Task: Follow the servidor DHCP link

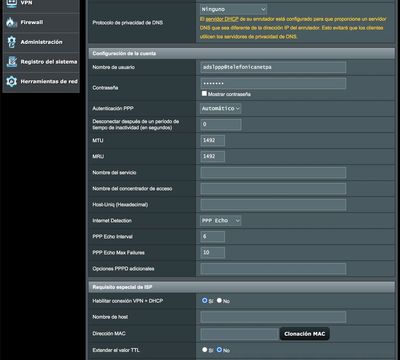Action: point(222,19)
